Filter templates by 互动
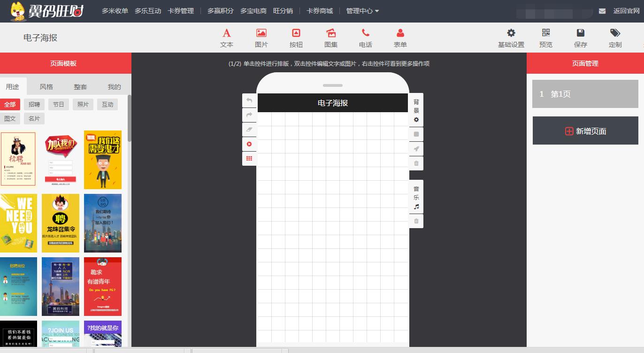 107,104
